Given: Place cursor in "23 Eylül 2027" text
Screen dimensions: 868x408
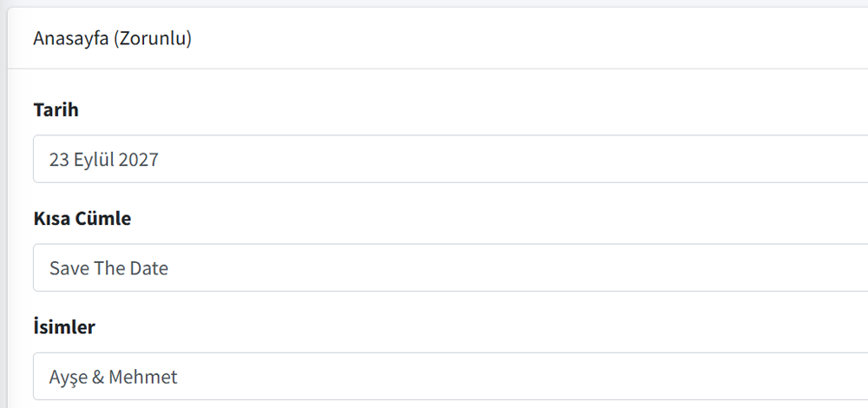Looking at the screenshot, I should [103, 160].
